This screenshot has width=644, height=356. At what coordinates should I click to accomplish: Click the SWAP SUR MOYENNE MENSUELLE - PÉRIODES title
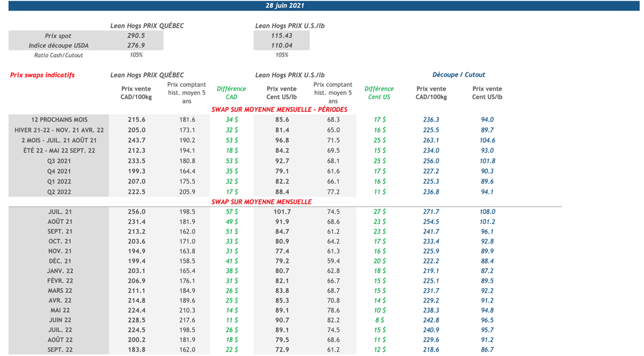point(279,109)
